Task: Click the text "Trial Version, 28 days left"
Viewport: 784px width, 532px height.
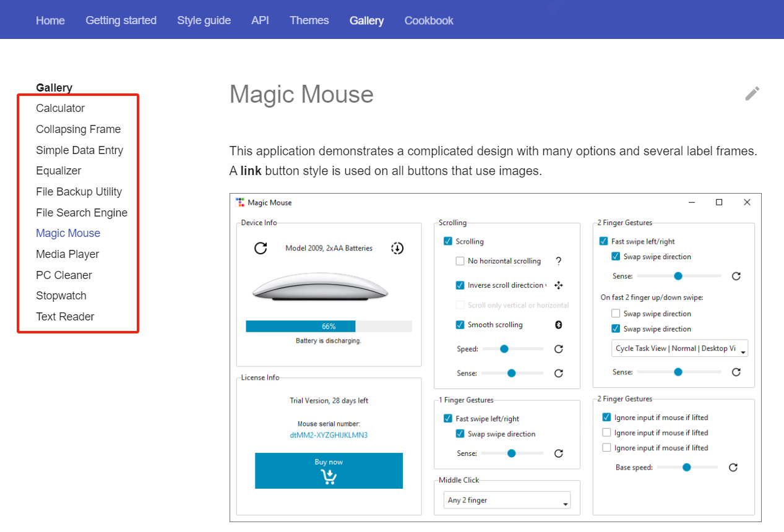Action: [x=329, y=401]
